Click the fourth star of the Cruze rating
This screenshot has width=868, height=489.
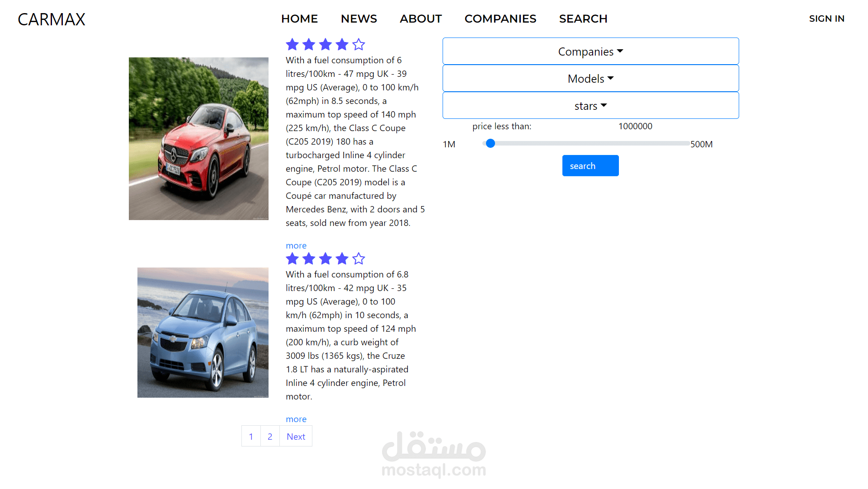[342, 259]
